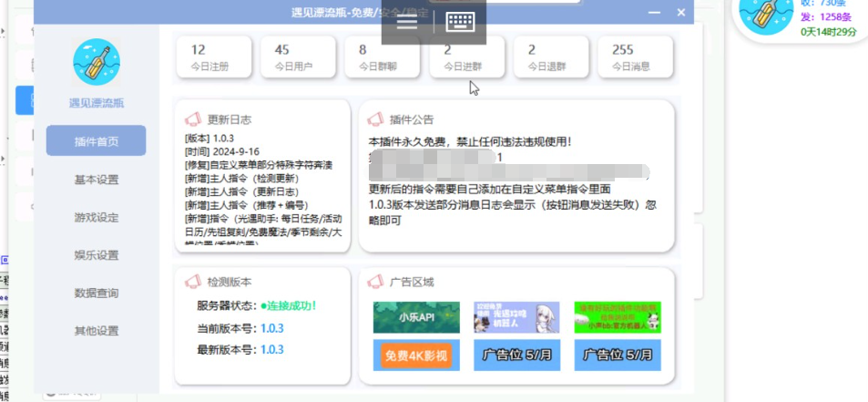Click the megaphone icon beside 广告区域
Viewport: 868px width, 402px height.
375,282
